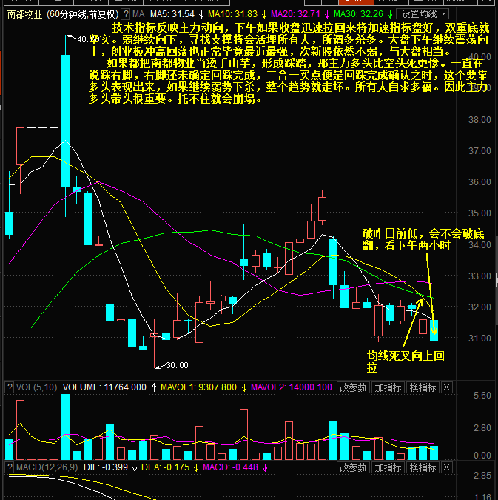Select the tallest cyan candlestick near 40.49
The width and height of the screenshot is (498, 500).
click(66, 121)
